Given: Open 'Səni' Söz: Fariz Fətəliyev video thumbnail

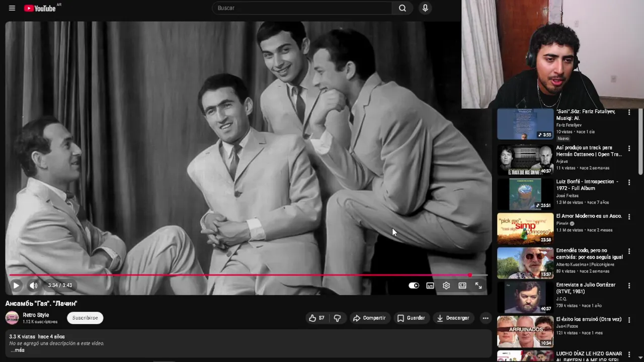Looking at the screenshot, I should tap(525, 124).
